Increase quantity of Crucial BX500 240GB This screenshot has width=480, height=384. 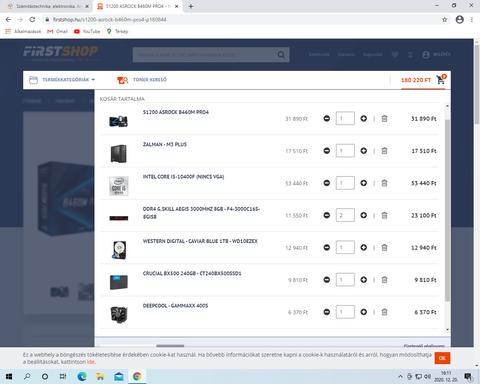tap(364, 280)
